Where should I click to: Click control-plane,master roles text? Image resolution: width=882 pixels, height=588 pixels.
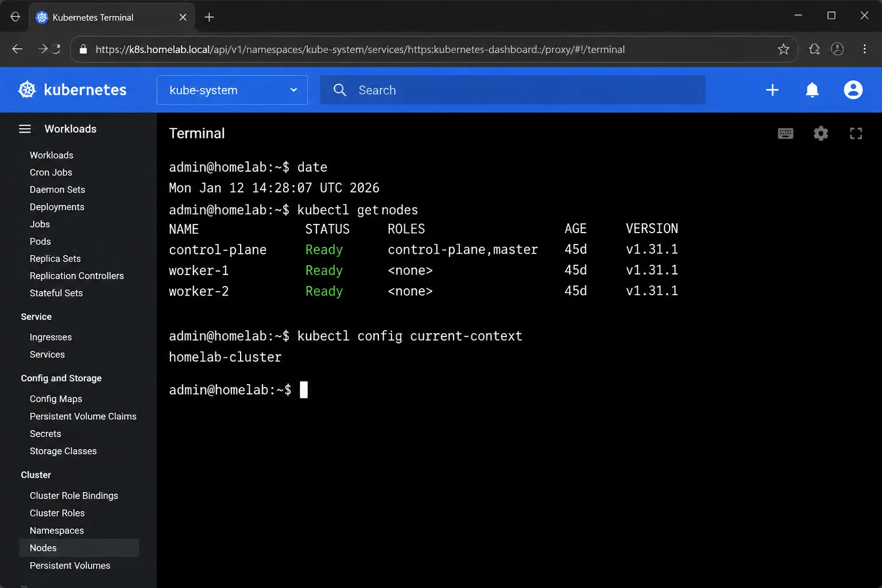coord(463,249)
